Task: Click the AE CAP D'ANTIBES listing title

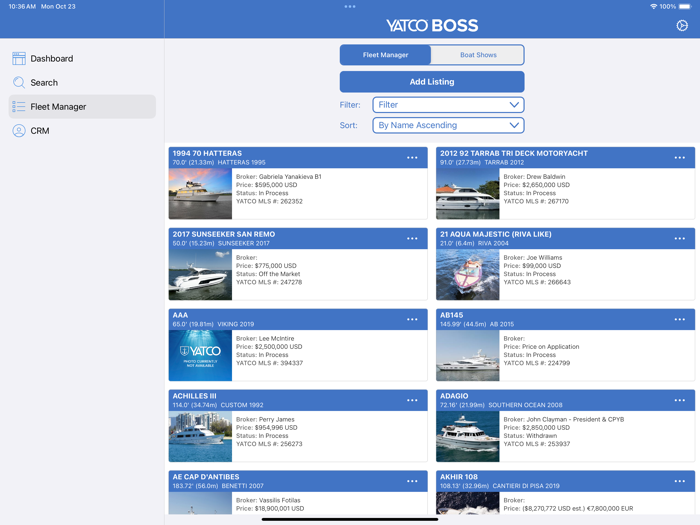Action: coord(206,476)
